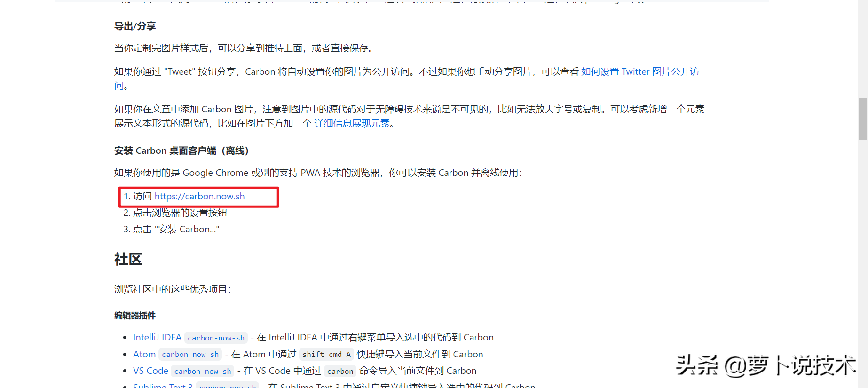Click the '编辑器插件' subheading

135,316
